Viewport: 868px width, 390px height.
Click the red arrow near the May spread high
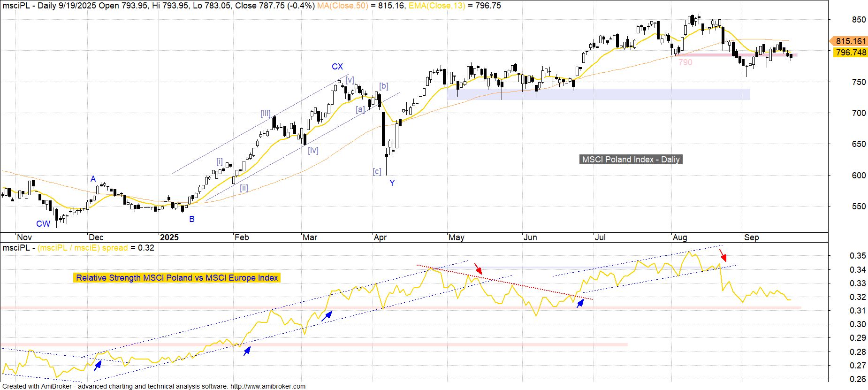(x=478, y=268)
